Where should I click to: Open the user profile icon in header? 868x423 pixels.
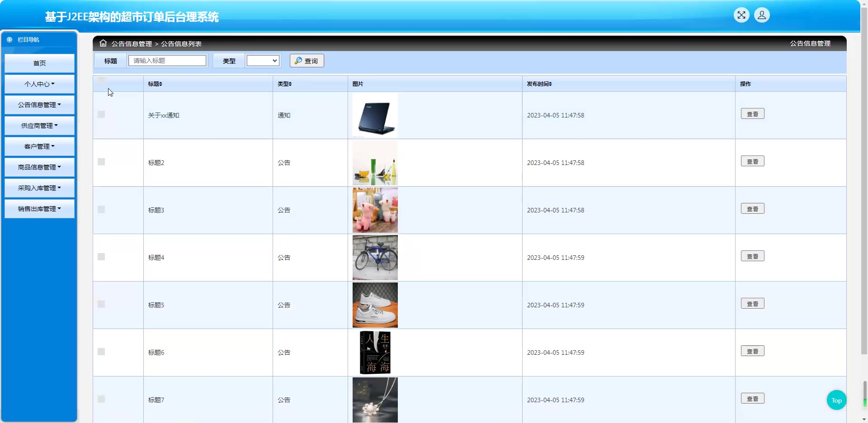[x=762, y=15]
